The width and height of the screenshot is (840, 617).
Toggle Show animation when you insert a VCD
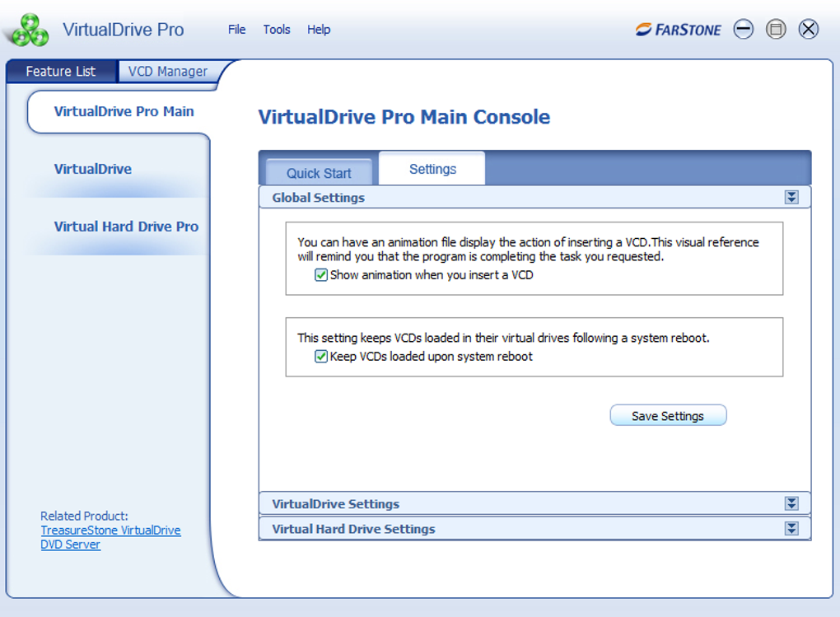321,275
